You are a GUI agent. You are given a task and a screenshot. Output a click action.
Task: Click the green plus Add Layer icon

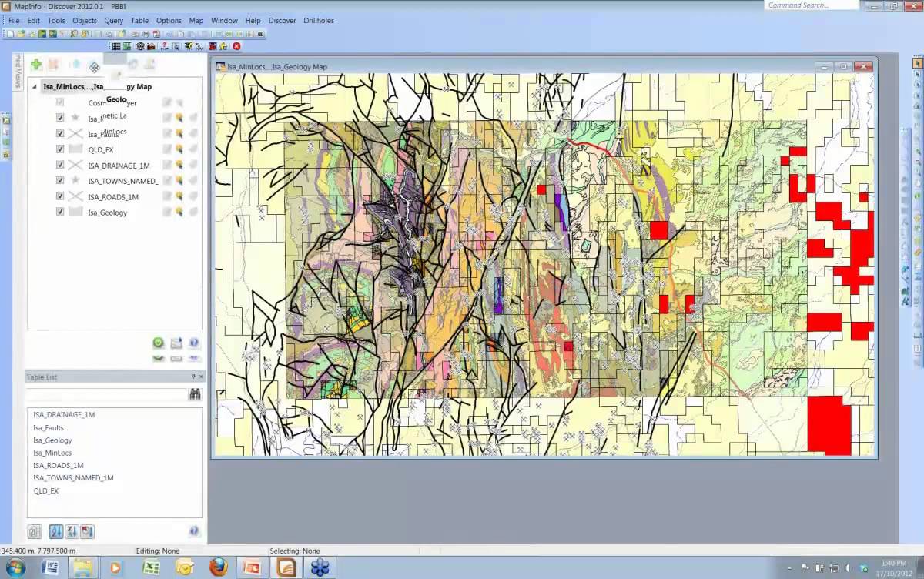point(36,65)
